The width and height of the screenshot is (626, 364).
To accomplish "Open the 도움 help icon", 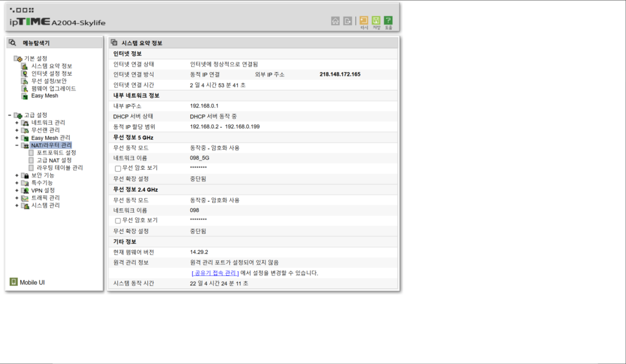I will [x=388, y=21].
